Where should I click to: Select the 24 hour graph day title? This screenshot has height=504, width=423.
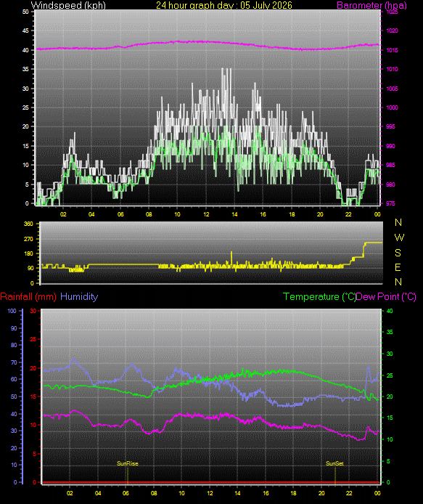[x=224, y=5]
